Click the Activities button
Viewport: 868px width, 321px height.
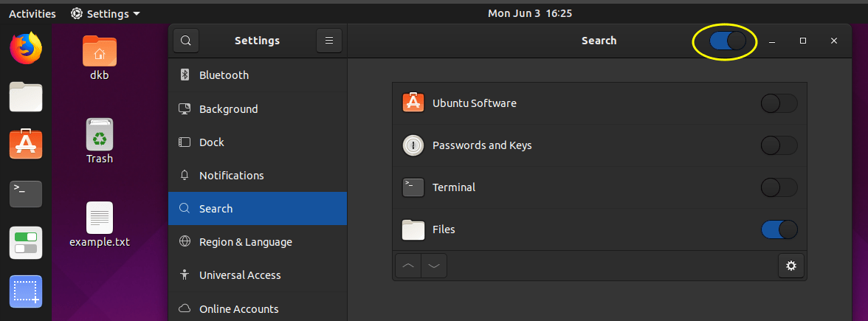(32, 13)
